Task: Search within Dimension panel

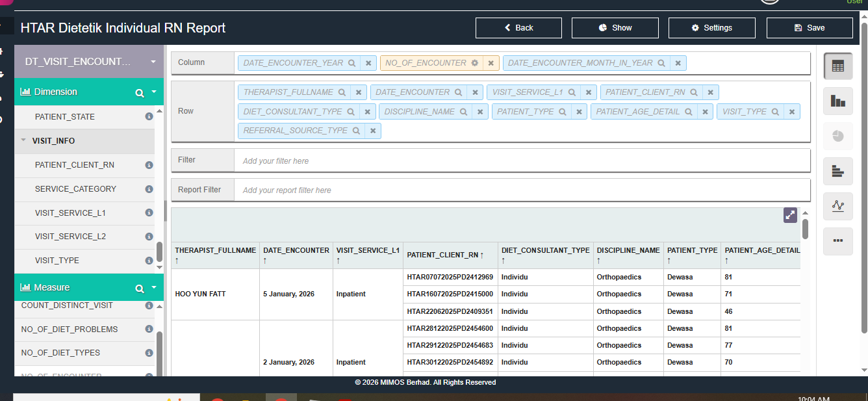Action: point(139,93)
